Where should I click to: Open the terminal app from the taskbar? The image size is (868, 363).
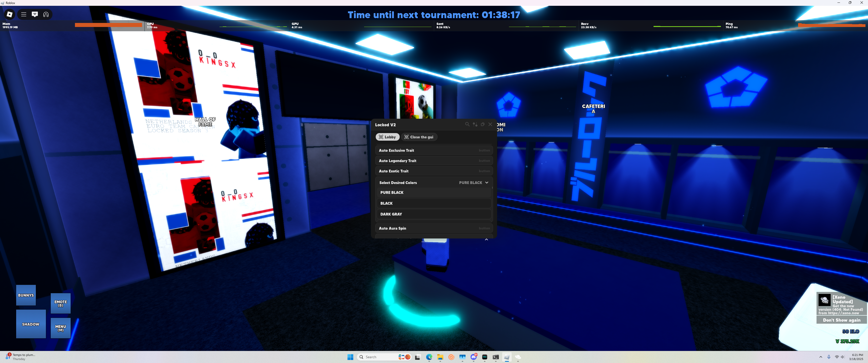coord(496,357)
